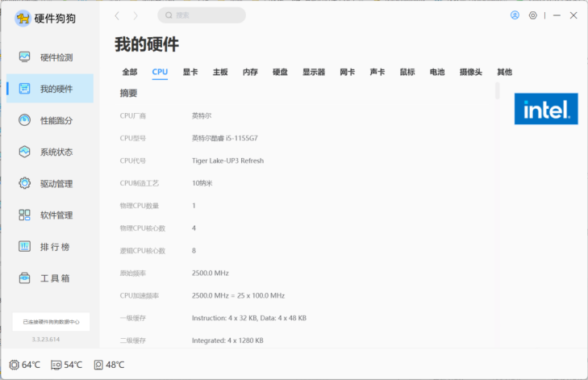Click the 硬件狗狗 dog logo icon

[x=23, y=18]
